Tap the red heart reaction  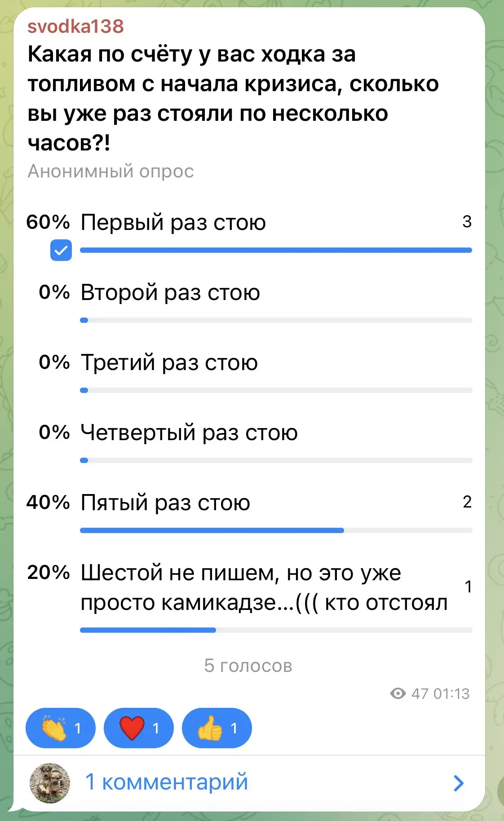[139, 728]
